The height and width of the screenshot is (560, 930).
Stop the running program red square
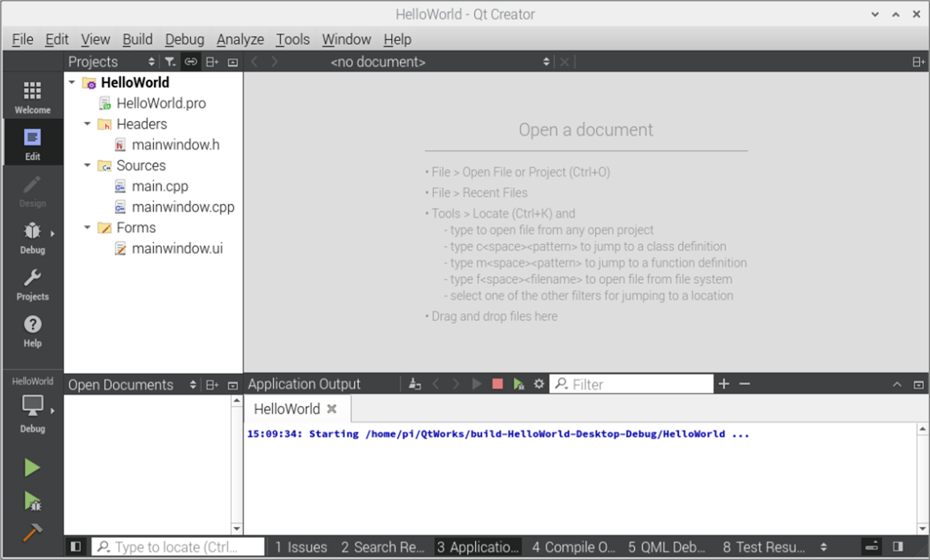click(497, 384)
